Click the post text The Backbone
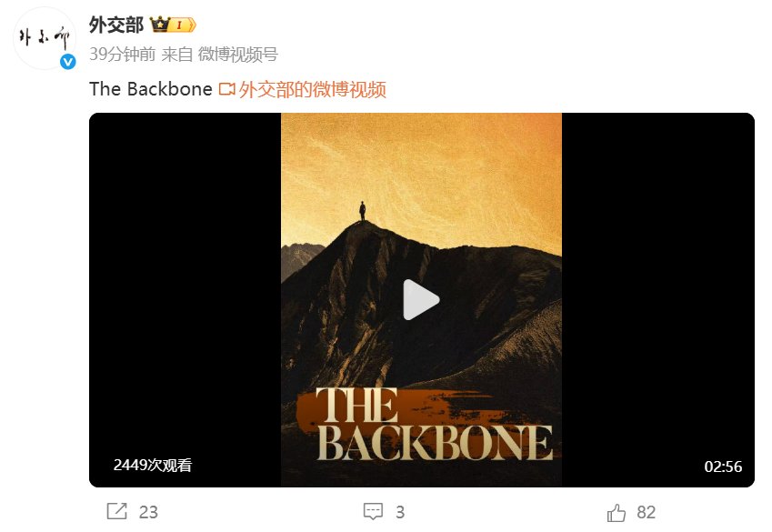Image resolution: width=772 pixels, height=532 pixels. 151,89
